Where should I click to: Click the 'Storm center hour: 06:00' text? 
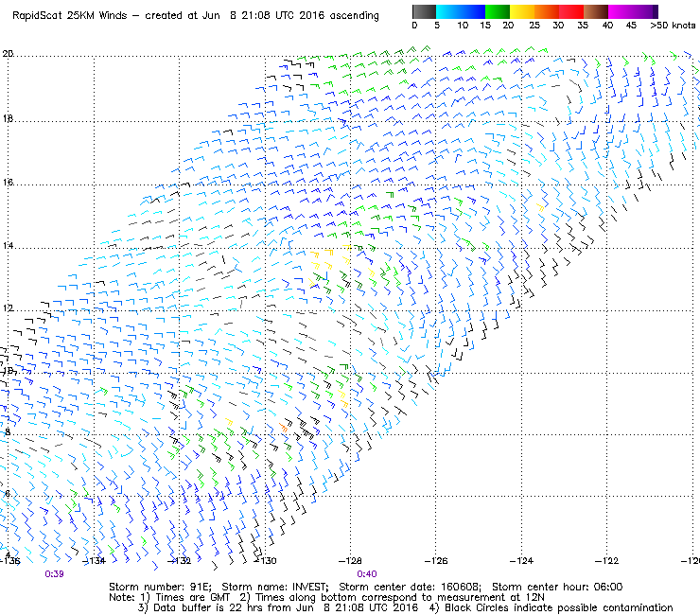[x=557, y=587]
